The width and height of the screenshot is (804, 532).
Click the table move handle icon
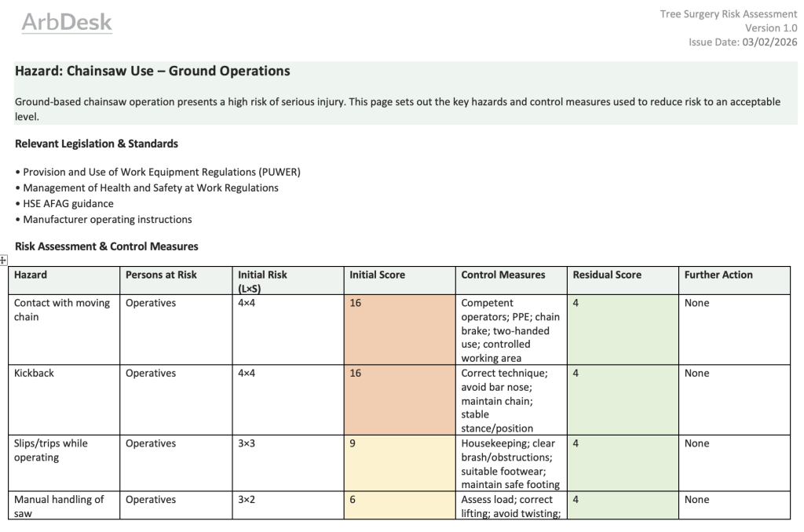point(3,260)
